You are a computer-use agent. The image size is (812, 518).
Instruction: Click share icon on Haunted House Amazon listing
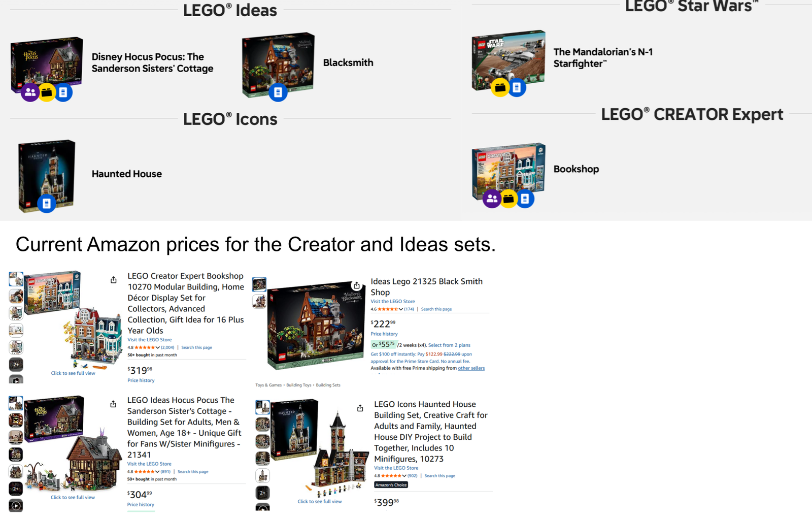click(360, 408)
